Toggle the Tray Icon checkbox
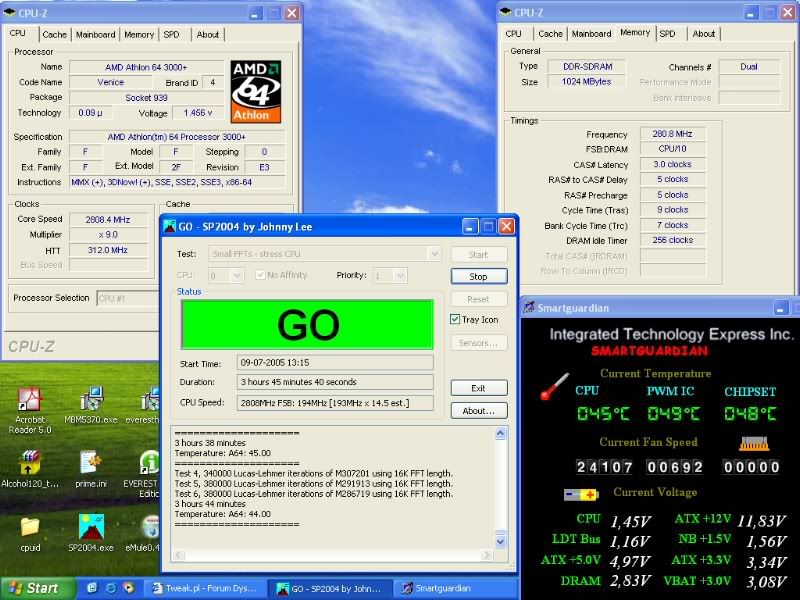 [455, 319]
